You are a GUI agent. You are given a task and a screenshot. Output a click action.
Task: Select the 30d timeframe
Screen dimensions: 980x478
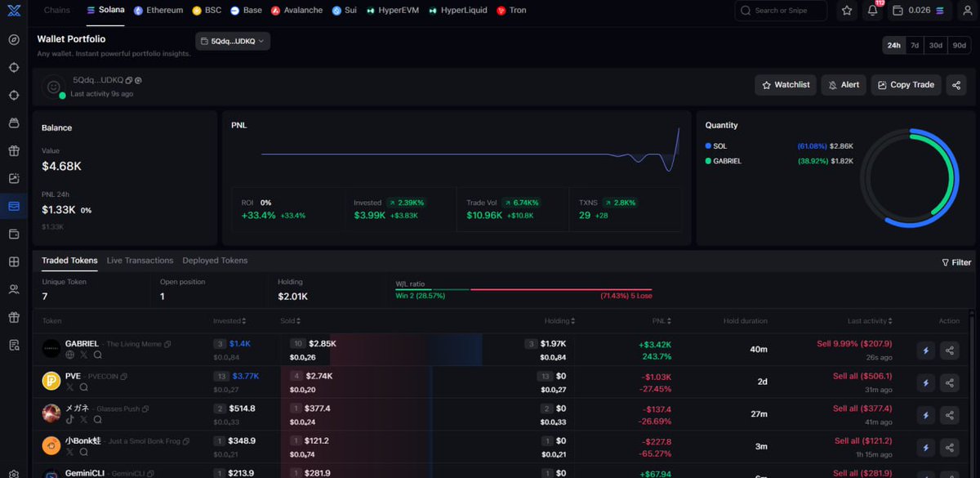coord(936,46)
